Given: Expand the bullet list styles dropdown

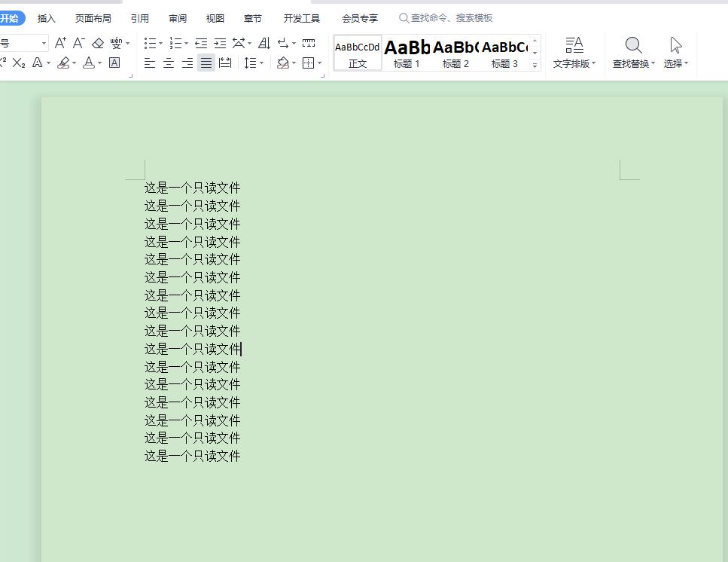Looking at the screenshot, I should click(160, 44).
